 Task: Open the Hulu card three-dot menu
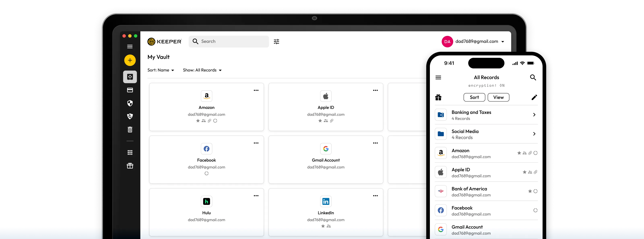click(x=256, y=196)
